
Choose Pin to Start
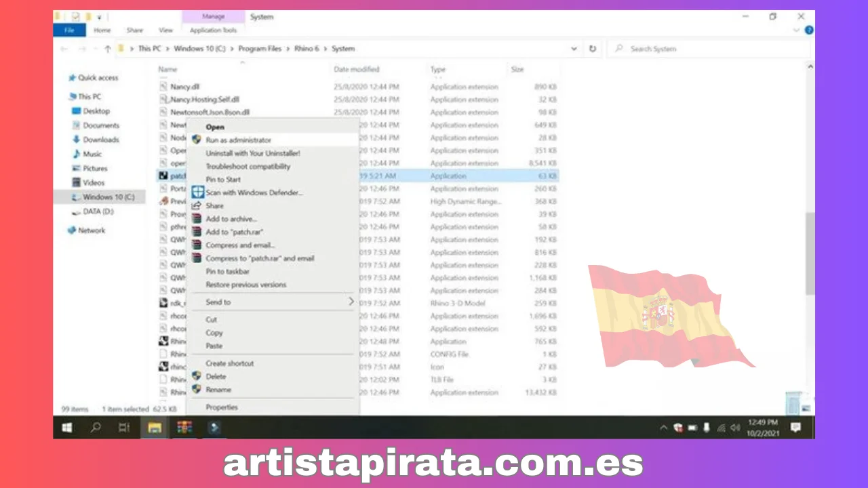223,180
